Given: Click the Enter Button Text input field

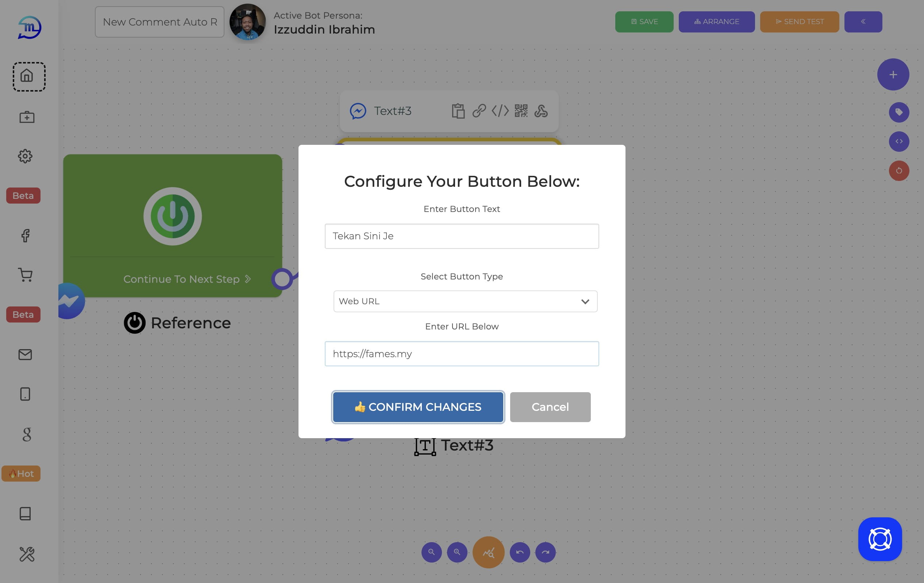Looking at the screenshot, I should [x=462, y=236].
